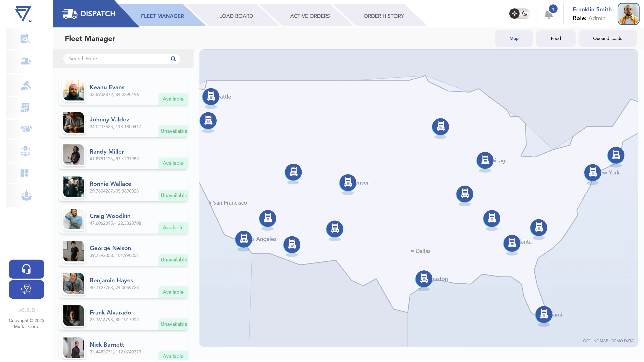Open the document search sidebar icon

pyautogui.click(x=25, y=38)
